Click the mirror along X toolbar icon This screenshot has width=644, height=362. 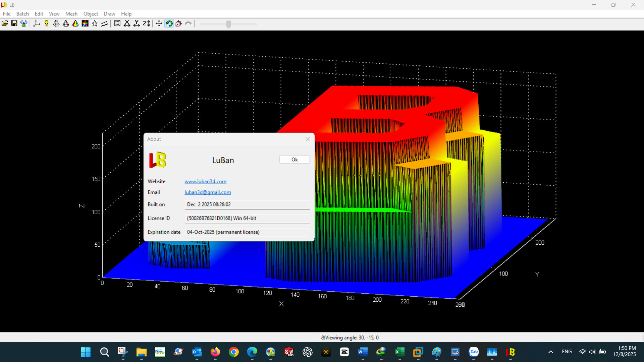[x=127, y=23]
